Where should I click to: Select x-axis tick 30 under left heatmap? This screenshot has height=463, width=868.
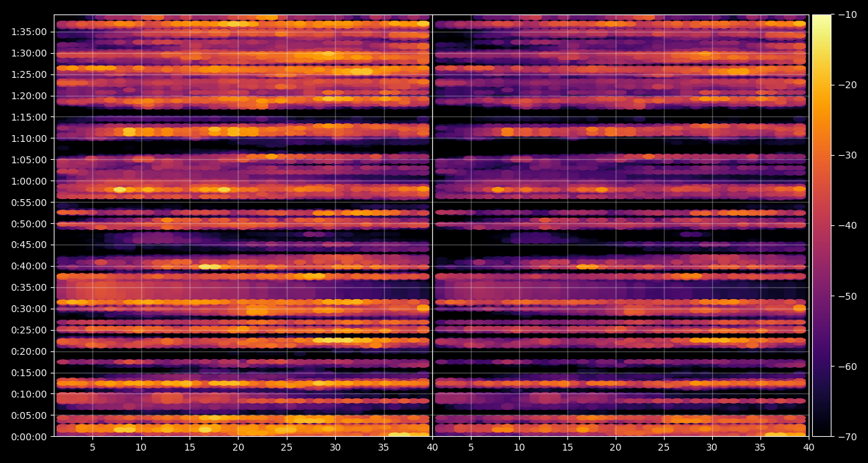(335, 447)
